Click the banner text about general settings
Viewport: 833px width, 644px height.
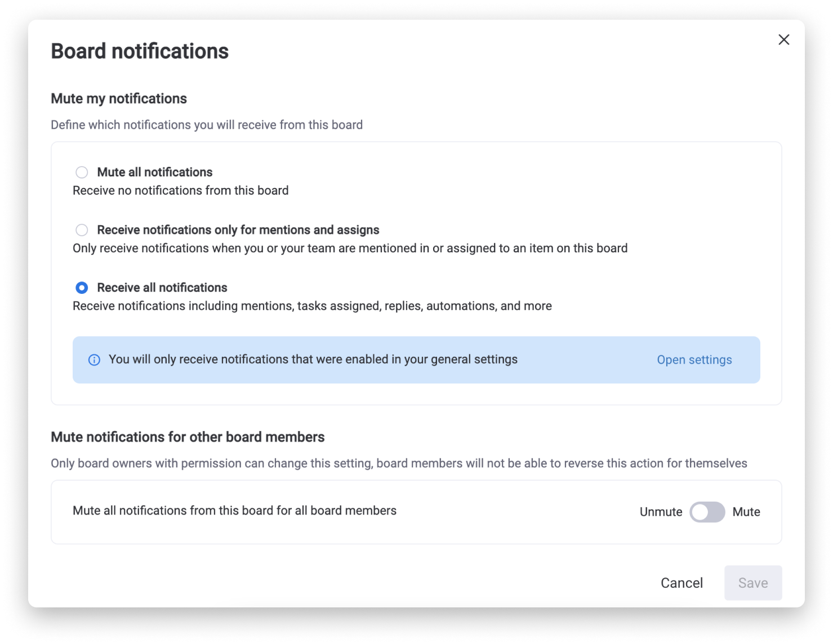pyautogui.click(x=313, y=359)
